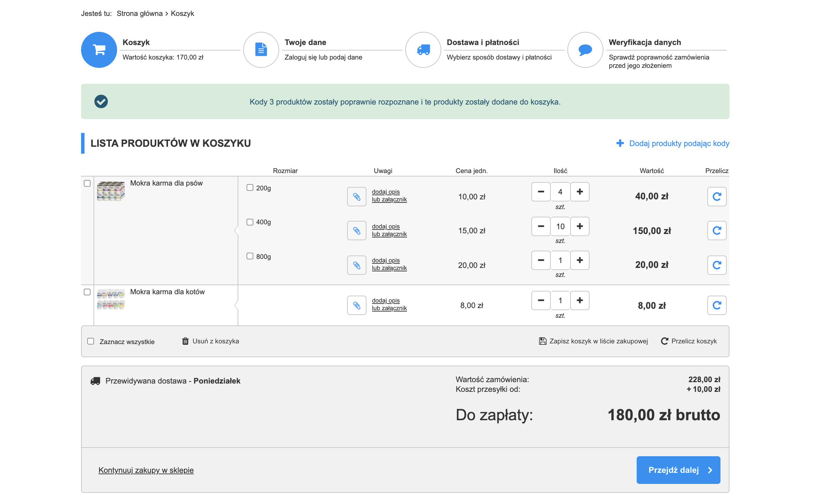
Task: Click the Twoje dane document icon
Action: pos(261,50)
